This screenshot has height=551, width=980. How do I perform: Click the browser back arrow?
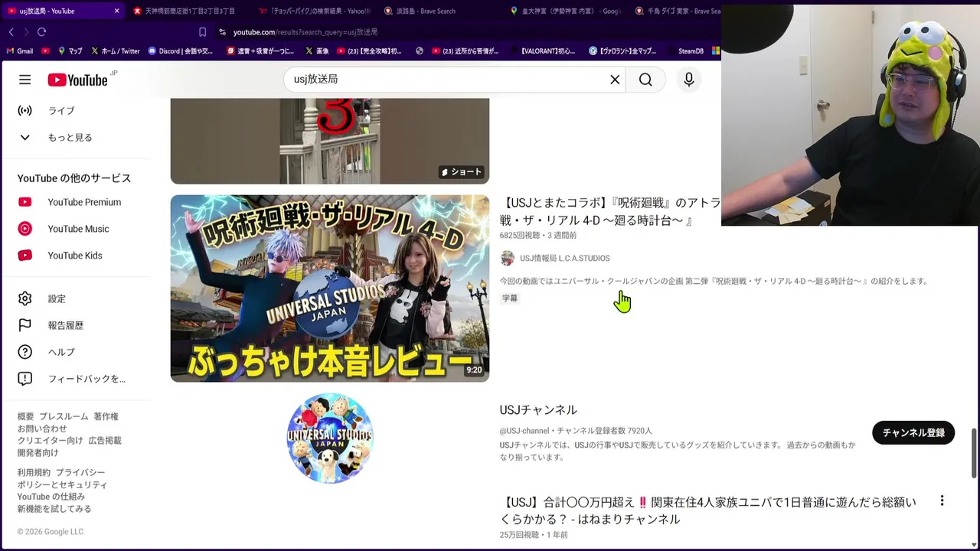coord(11,32)
